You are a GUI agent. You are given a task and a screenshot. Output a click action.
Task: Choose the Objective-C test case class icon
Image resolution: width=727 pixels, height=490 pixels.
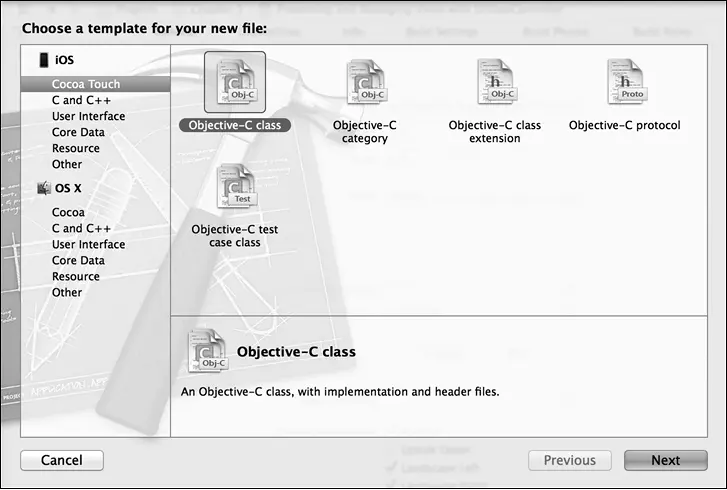(x=235, y=186)
